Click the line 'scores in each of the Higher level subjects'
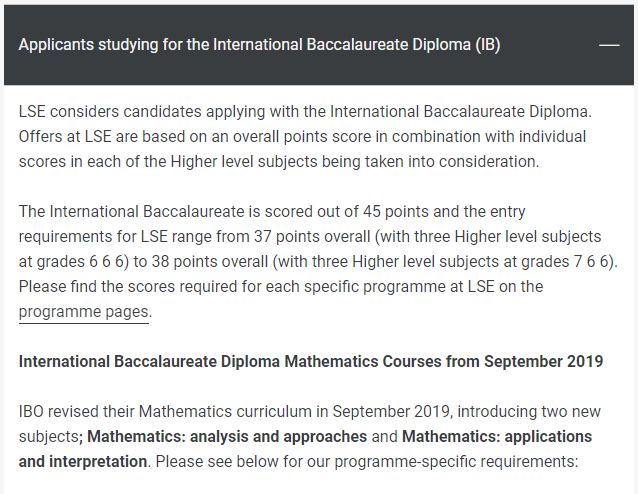Viewport: 638px width, 494px height. click(x=279, y=162)
